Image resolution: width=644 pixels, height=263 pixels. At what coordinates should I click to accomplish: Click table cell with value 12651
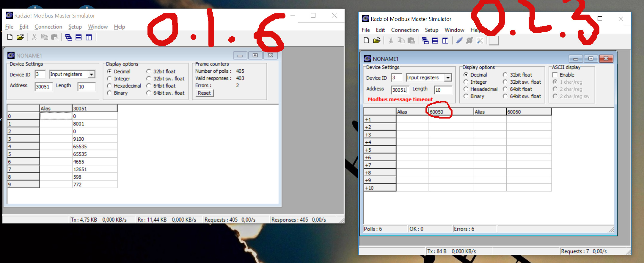click(95, 169)
